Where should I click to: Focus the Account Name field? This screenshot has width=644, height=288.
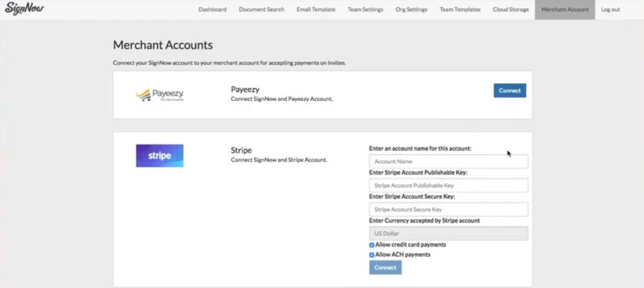click(x=449, y=161)
